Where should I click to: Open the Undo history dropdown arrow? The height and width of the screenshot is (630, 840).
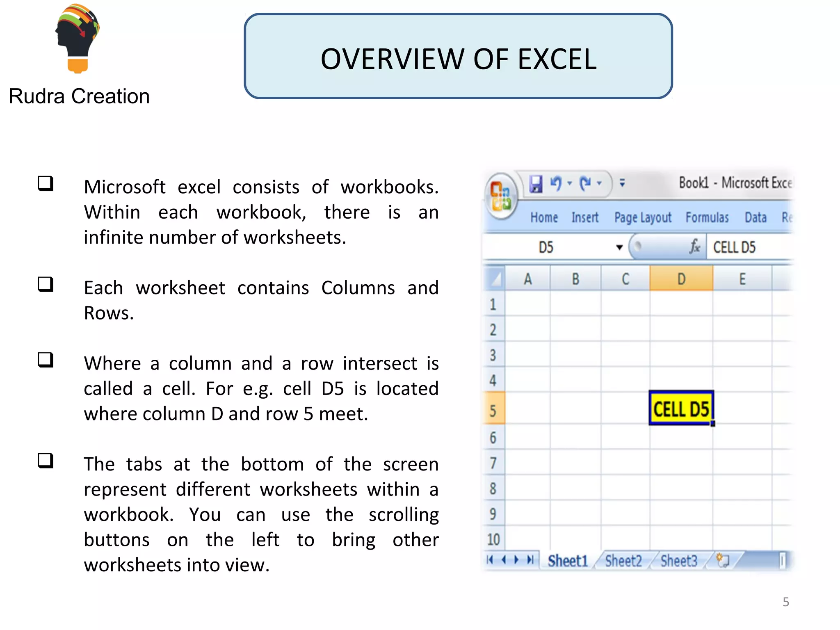(569, 183)
